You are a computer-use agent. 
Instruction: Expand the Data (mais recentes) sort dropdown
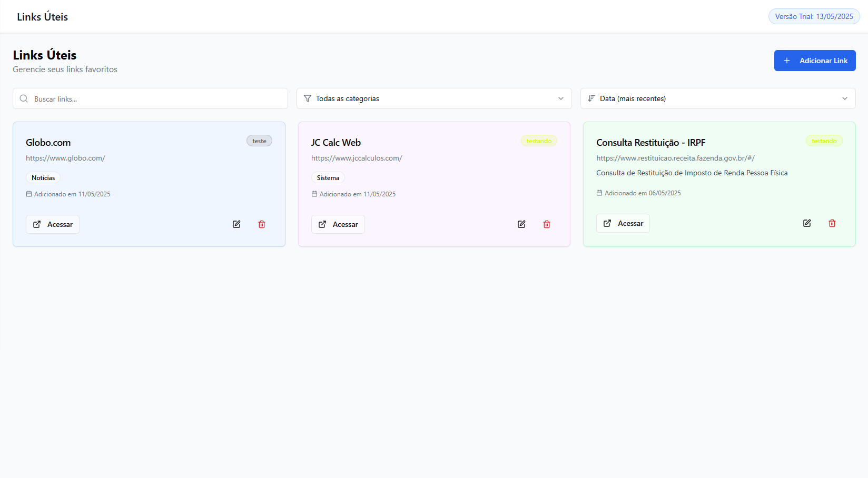717,98
